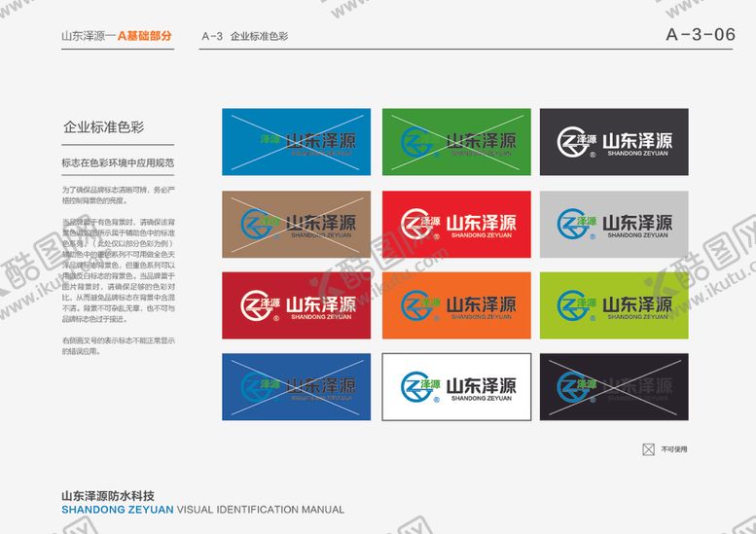Select the logo emblem on lime green swatch
756x534 pixels.
572,305
